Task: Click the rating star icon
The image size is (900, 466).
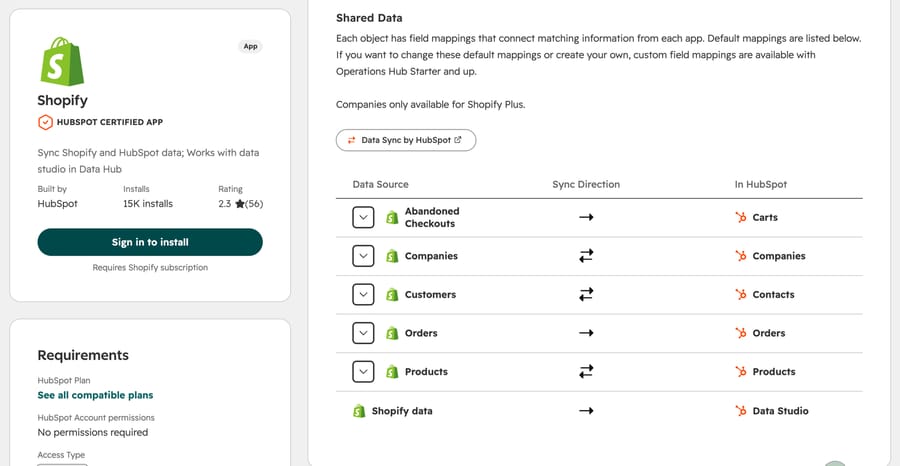Action: (x=239, y=204)
